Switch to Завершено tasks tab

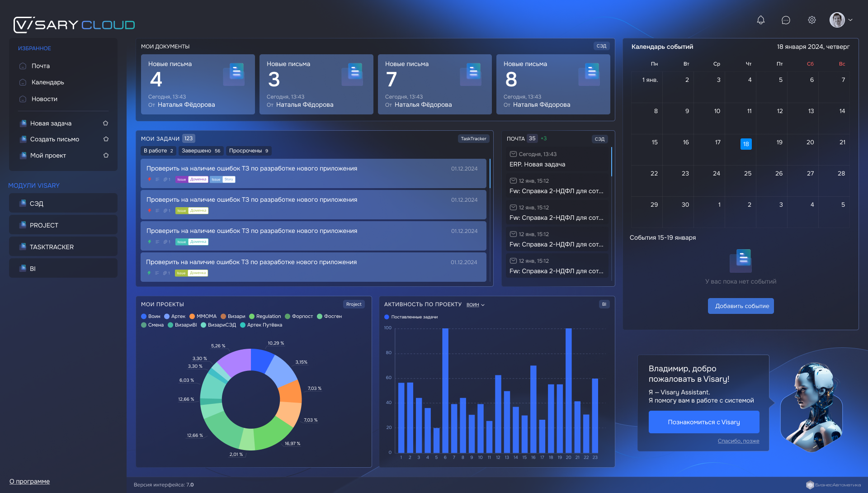201,151
